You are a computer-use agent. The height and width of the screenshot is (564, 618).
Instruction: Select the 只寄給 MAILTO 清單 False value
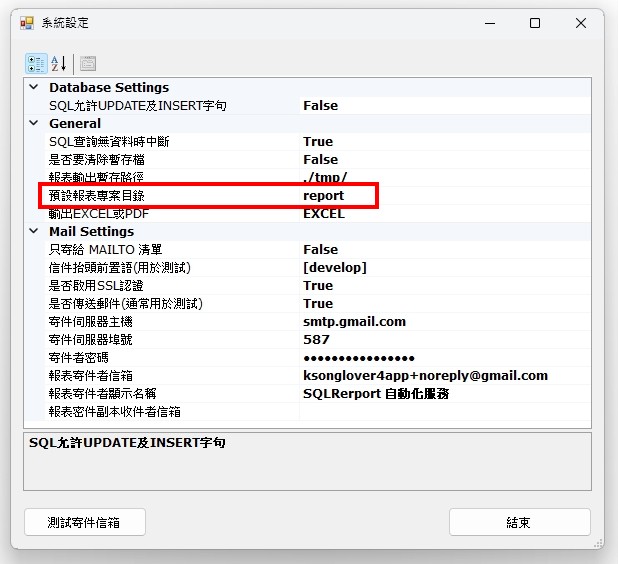[x=320, y=250]
